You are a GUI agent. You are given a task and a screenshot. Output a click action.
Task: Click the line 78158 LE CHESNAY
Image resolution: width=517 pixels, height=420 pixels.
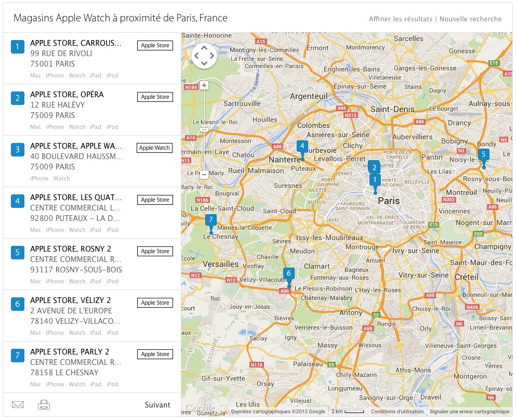pos(64,373)
